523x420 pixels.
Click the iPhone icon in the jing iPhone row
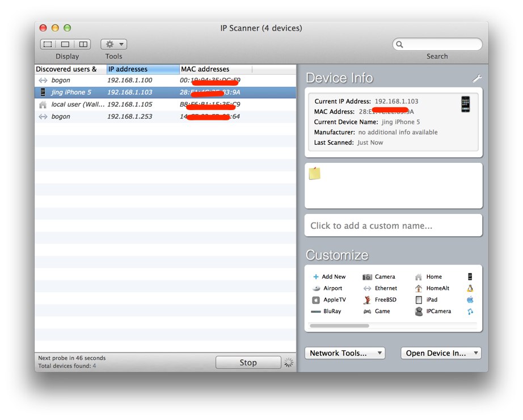43,92
